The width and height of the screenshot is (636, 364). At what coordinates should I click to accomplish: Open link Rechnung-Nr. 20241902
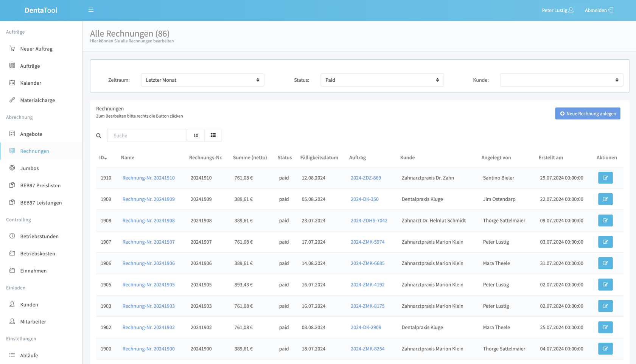point(148,327)
